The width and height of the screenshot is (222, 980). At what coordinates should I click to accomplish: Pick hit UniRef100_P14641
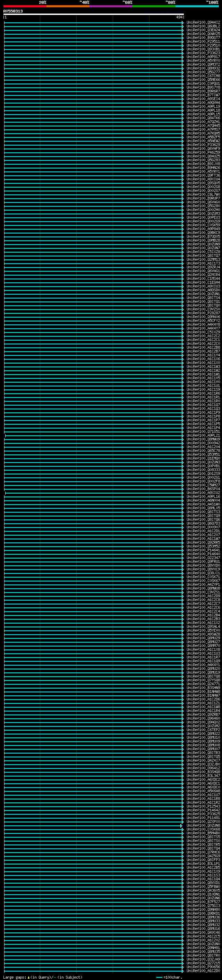(x=203, y=550)
